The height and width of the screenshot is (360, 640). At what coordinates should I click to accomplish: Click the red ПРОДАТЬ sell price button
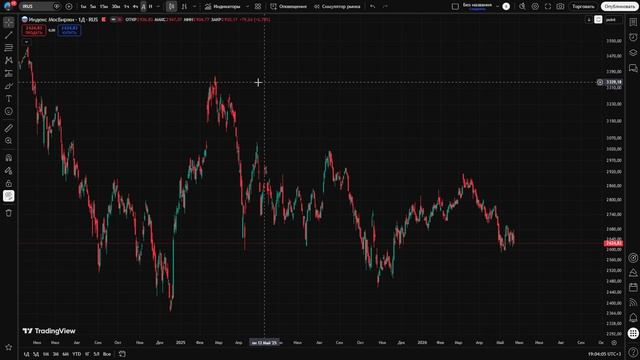[x=34, y=30]
